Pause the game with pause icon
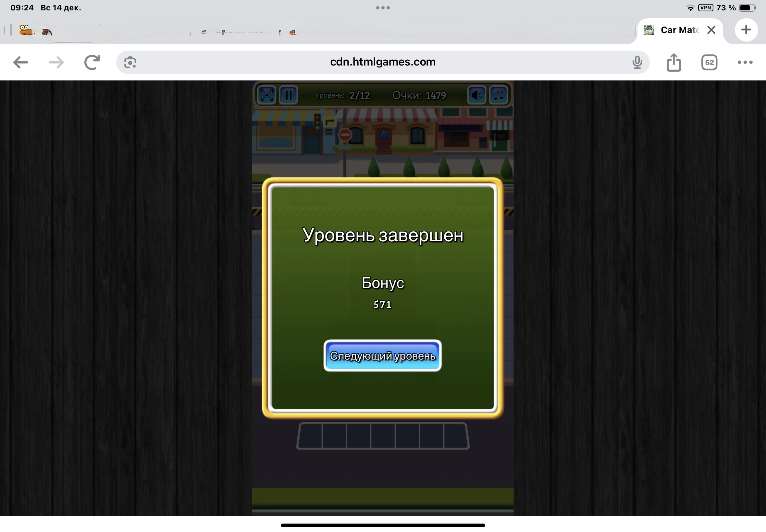This screenshot has height=532, width=766. [x=289, y=95]
